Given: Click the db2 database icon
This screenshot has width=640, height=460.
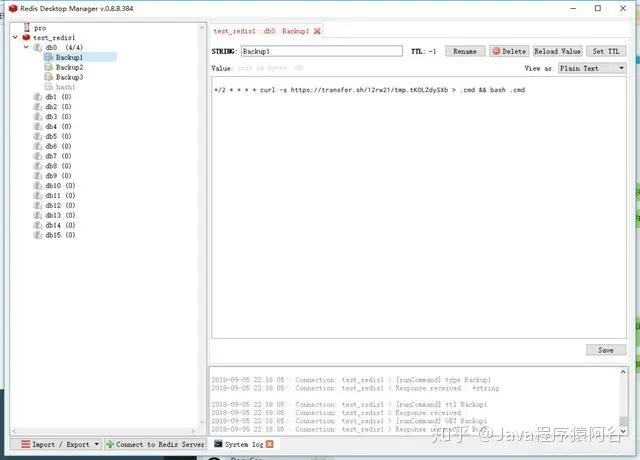Looking at the screenshot, I should [x=38, y=107].
